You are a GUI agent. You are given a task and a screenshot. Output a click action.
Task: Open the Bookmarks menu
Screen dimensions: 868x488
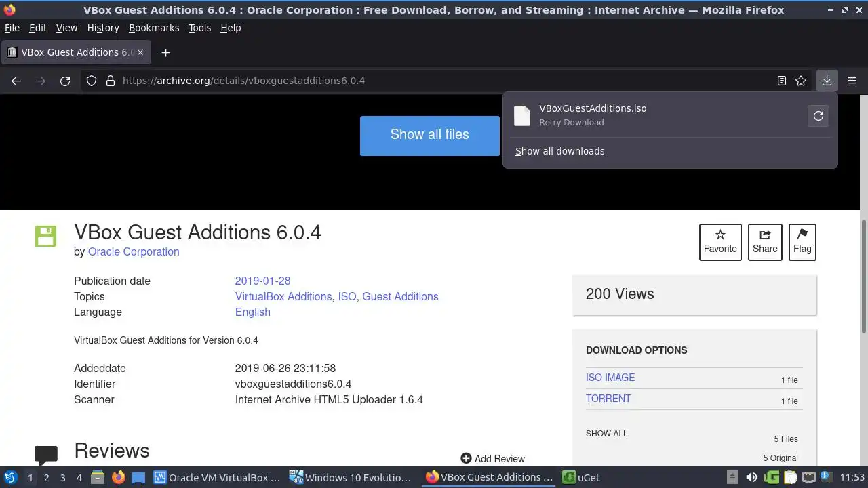tap(154, 28)
